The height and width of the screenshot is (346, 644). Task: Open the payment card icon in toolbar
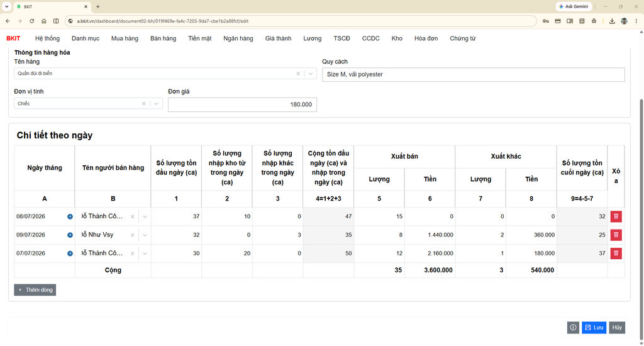point(558,21)
